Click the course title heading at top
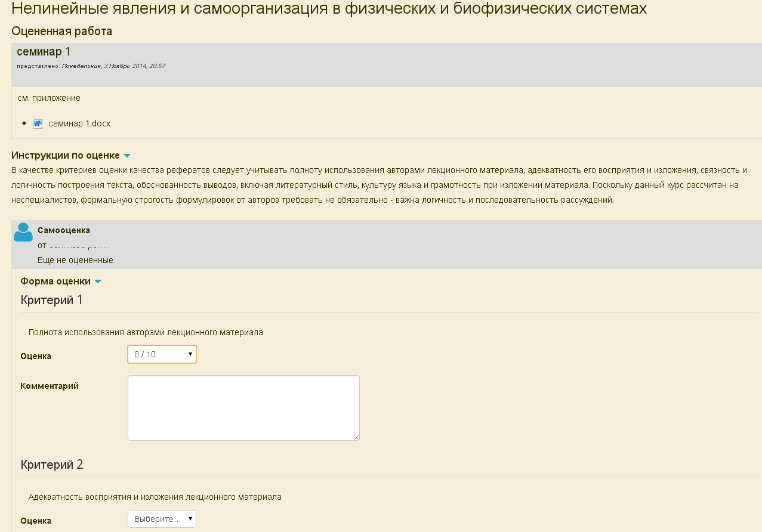 tap(329, 9)
